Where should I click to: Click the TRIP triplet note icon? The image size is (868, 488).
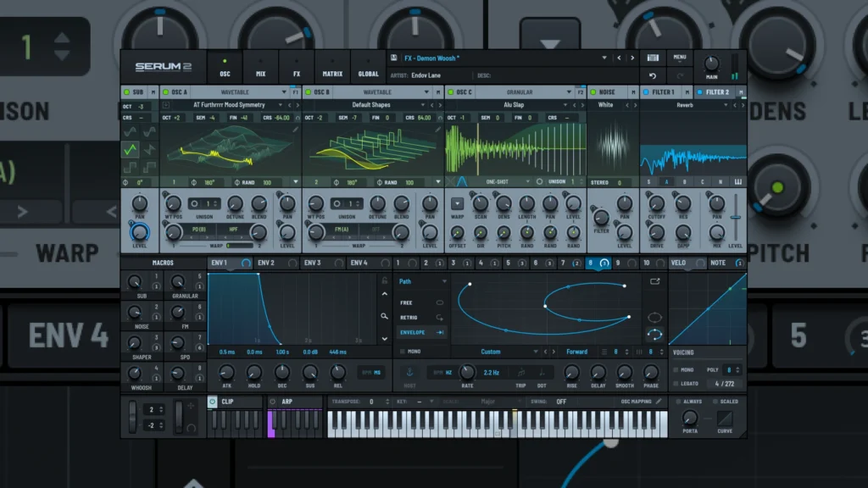[x=521, y=373]
